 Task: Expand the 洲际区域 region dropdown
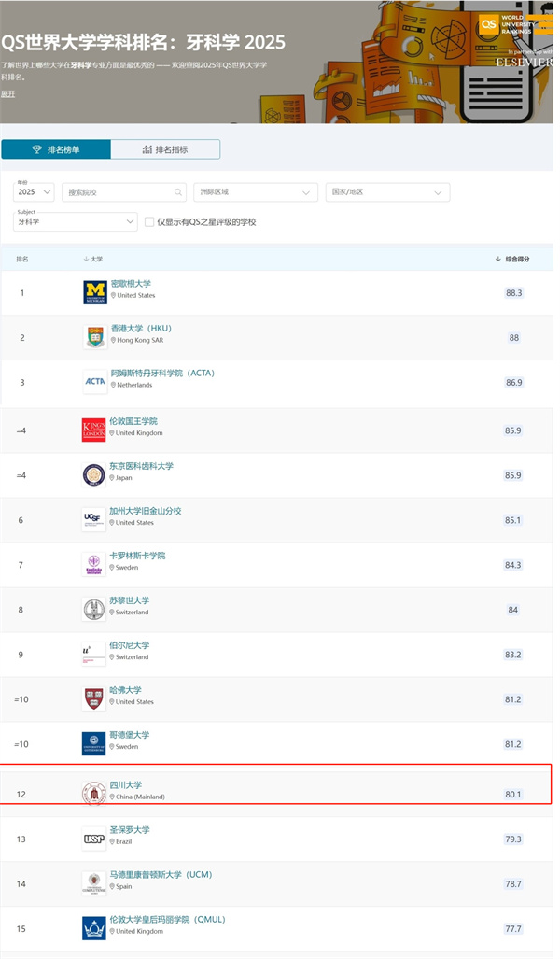256,192
